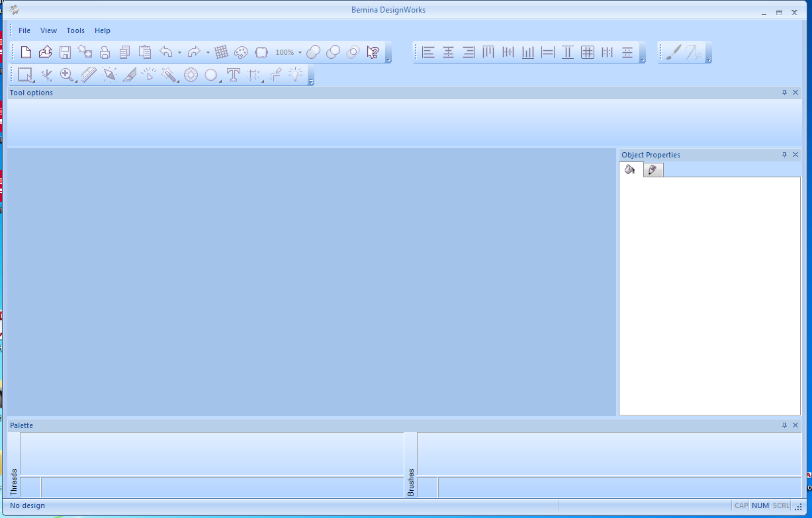This screenshot has width=812, height=518.
Task: Click the light bulb icon
Action: point(295,75)
